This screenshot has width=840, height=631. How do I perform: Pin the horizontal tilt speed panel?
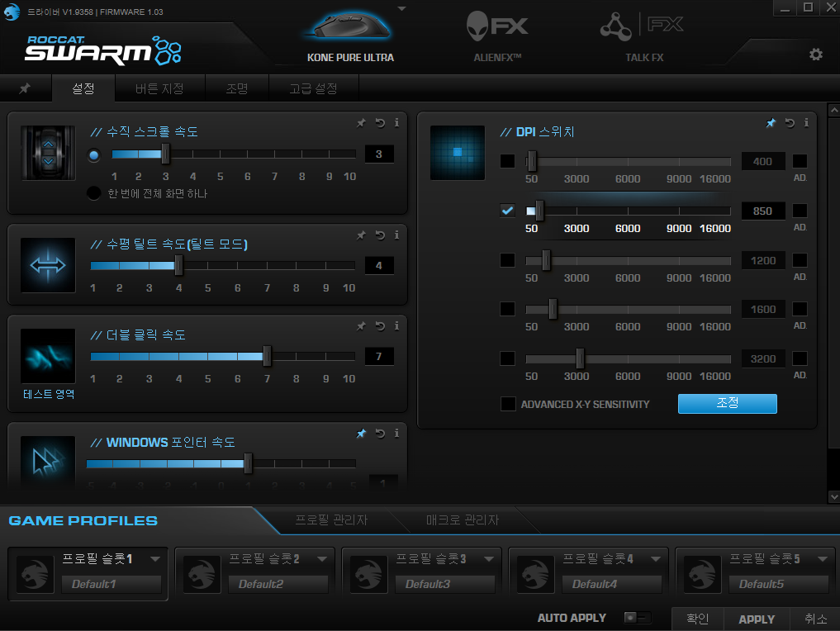[361, 235]
